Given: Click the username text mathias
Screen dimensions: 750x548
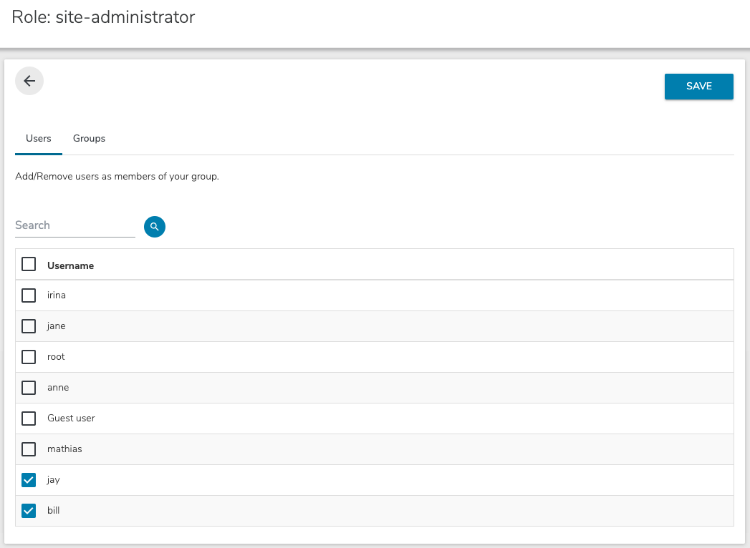Looking at the screenshot, I should pyautogui.click(x=65, y=449).
